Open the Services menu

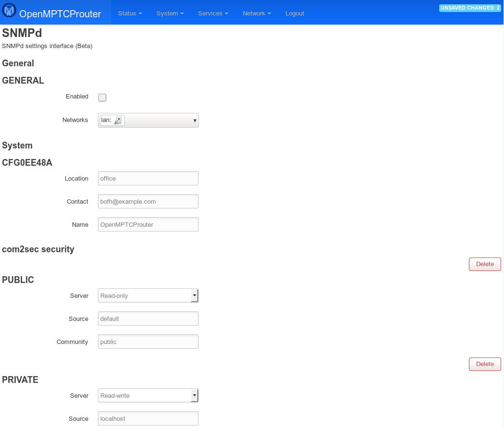click(x=213, y=13)
